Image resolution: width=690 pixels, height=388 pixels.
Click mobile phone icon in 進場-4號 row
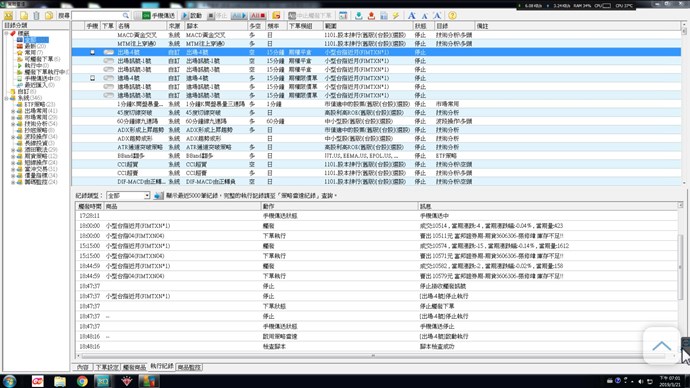[x=92, y=78]
